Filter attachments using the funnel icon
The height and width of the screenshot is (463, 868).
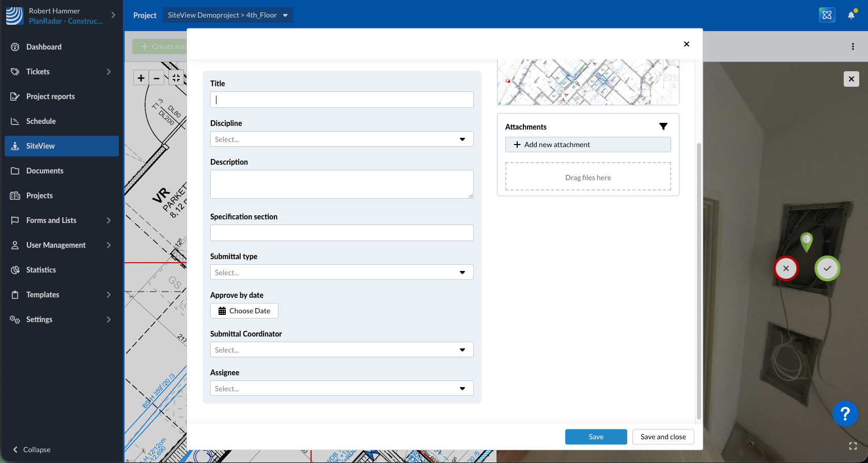click(x=663, y=126)
